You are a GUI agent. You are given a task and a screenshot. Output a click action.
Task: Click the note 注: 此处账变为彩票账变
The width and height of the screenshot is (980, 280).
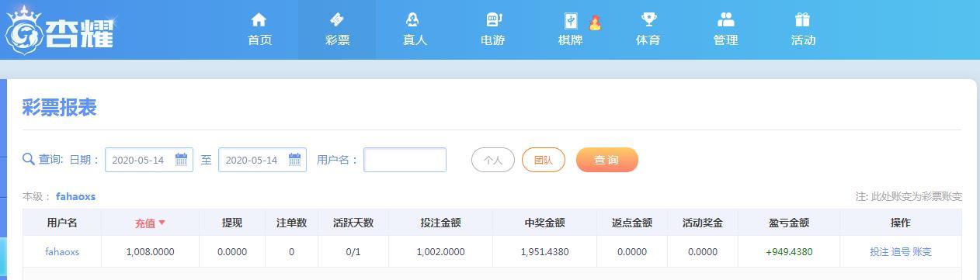[909, 197]
